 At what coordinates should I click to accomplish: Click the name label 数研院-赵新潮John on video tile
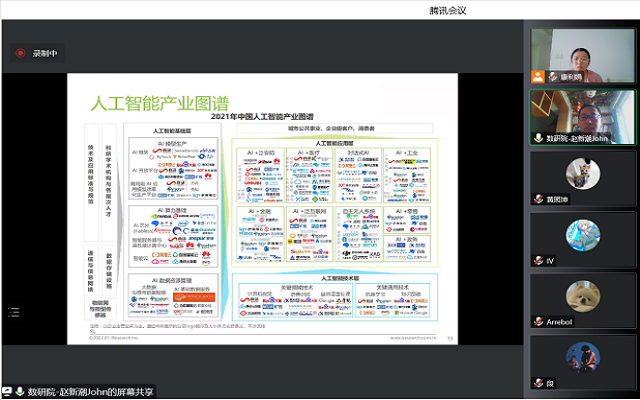click(577, 138)
